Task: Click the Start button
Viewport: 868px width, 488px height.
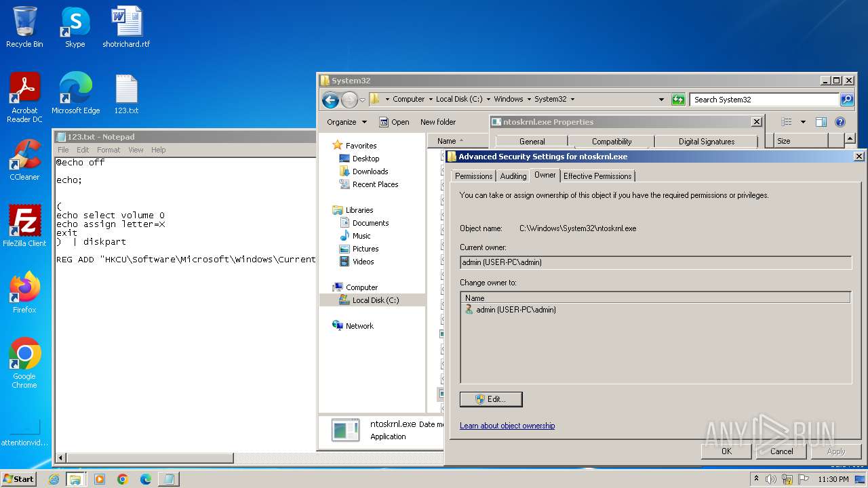Action: click(19, 479)
